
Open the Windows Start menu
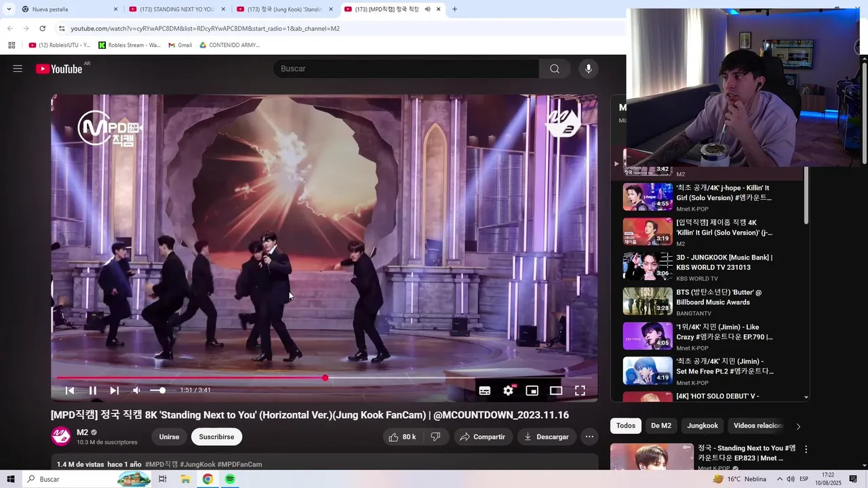pos(10,479)
